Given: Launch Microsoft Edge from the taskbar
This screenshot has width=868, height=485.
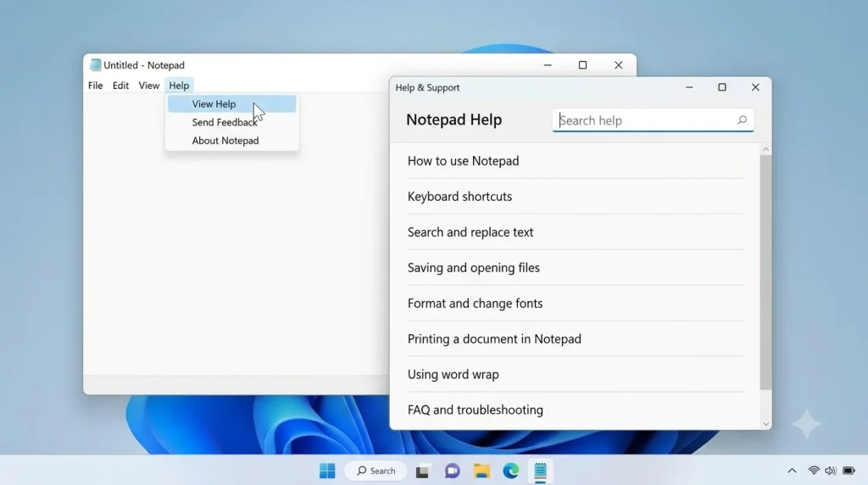Looking at the screenshot, I should (511, 471).
